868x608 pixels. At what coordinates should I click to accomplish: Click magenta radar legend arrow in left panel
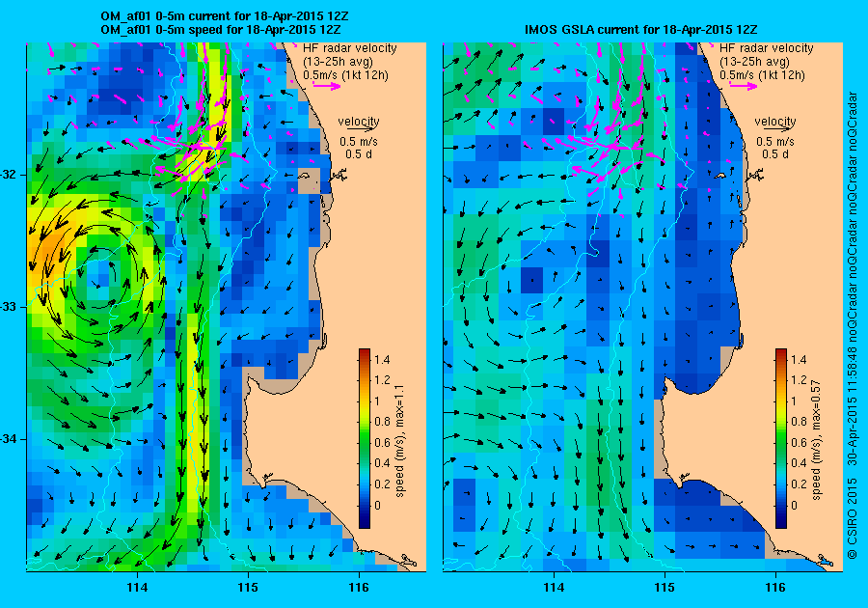pos(327,86)
